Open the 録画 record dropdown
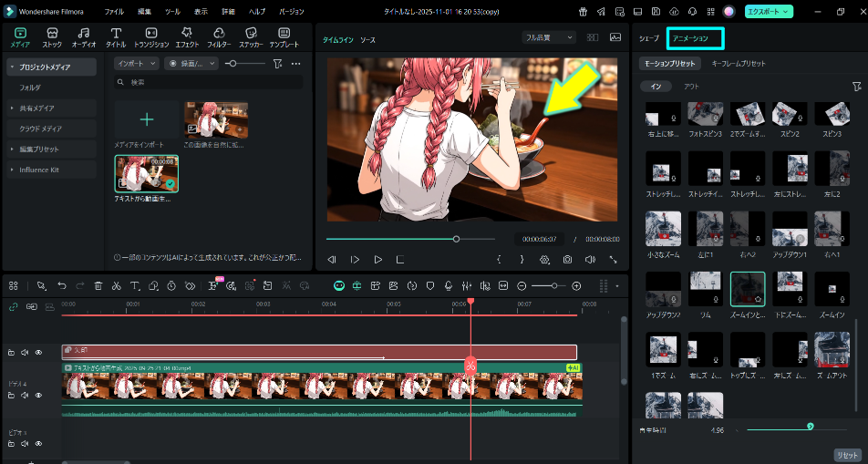Image resolution: width=868 pixels, height=464 pixels. (x=192, y=64)
